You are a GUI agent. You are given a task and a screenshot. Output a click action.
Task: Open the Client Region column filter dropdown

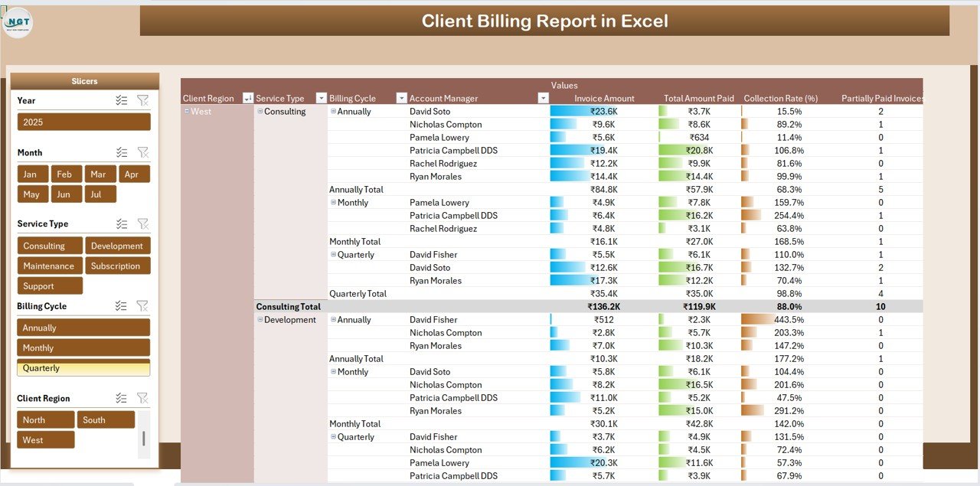coord(247,98)
